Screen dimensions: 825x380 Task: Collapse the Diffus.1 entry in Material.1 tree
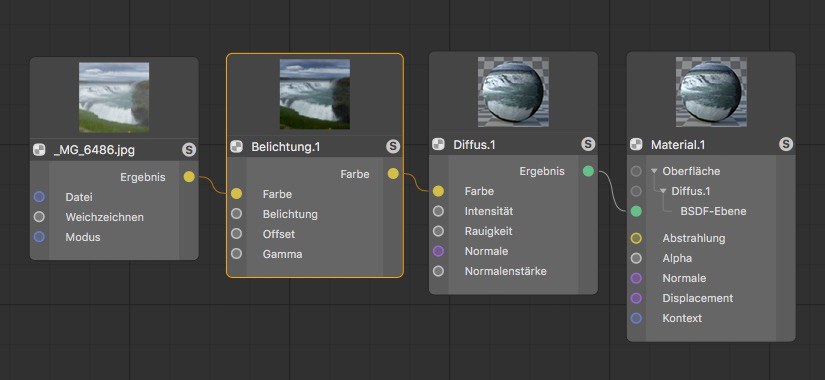[x=663, y=191]
